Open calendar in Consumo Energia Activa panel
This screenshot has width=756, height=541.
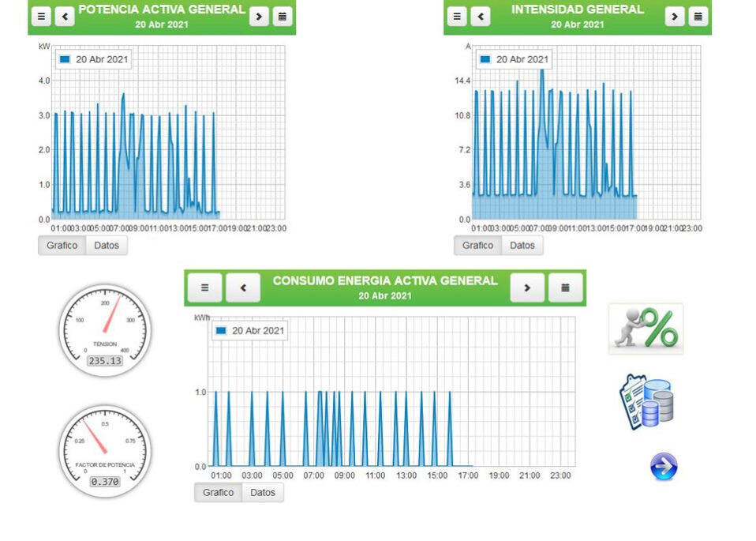tap(565, 288)
